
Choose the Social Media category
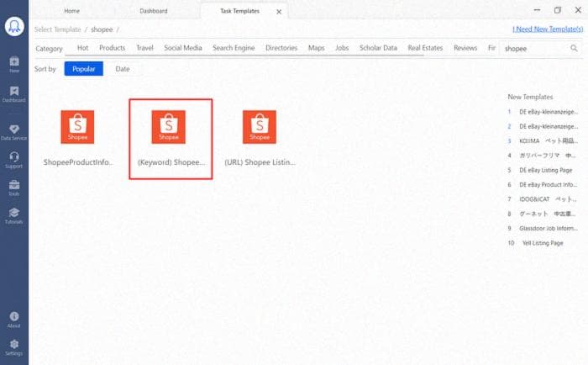183,48
